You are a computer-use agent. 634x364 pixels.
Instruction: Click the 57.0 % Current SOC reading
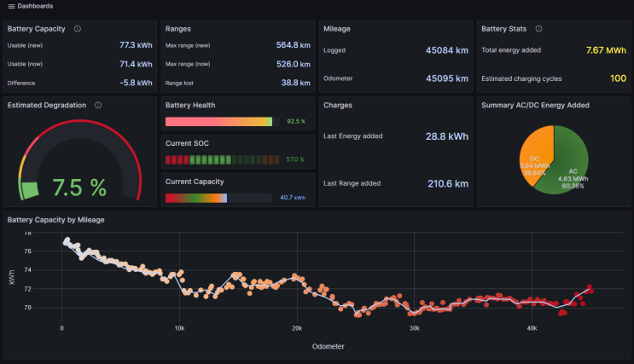point(295,159)
